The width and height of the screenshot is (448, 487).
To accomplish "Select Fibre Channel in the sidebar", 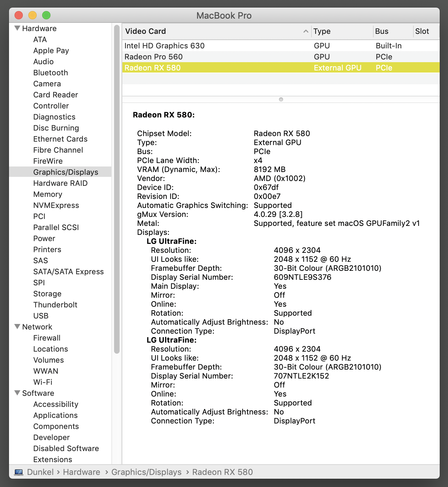I will pos(58,150).
